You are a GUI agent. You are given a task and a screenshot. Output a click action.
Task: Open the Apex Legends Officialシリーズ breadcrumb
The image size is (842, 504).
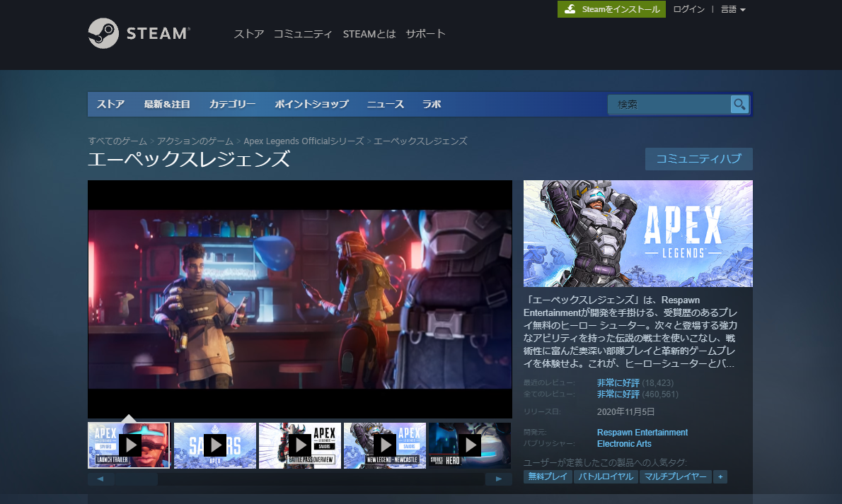304,141
